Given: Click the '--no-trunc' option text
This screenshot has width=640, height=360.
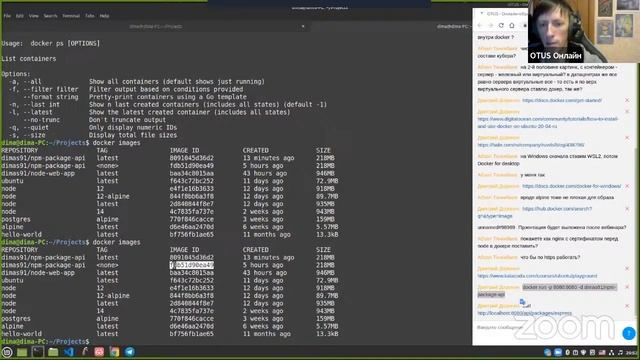Looking at the screenshot, I should (42, 120).
